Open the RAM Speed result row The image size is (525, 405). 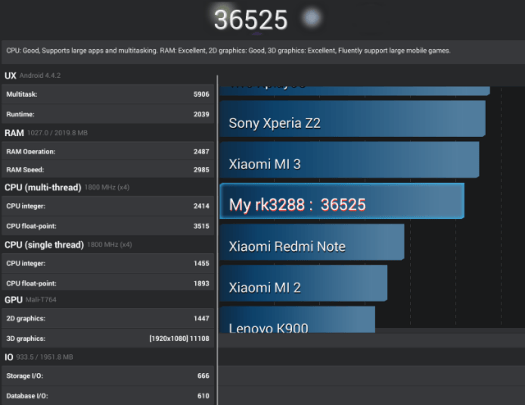pos(108,169)
